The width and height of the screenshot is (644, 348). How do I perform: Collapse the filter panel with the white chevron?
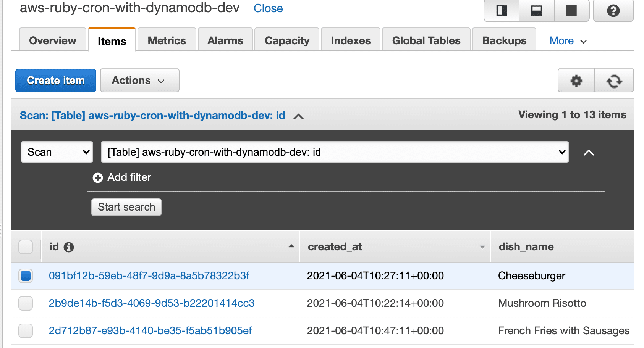pos(589,153)
